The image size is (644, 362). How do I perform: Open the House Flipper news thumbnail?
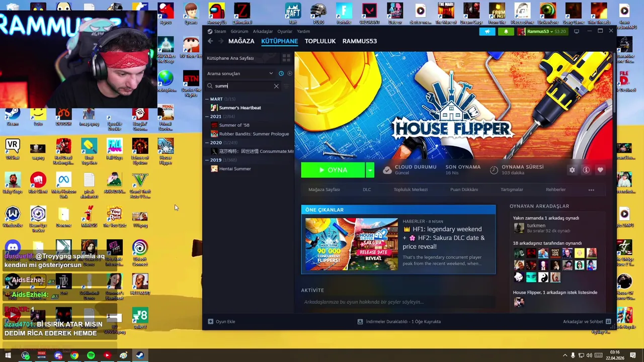pos(352,244)
